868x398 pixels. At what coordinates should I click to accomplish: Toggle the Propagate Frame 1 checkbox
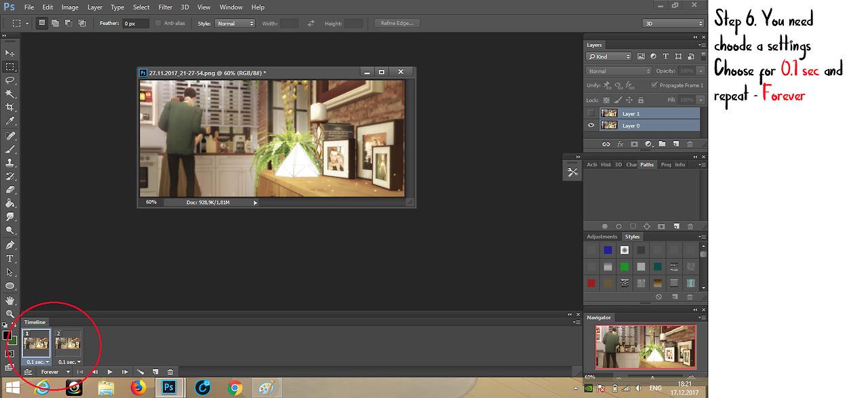(x=654, y=85)
